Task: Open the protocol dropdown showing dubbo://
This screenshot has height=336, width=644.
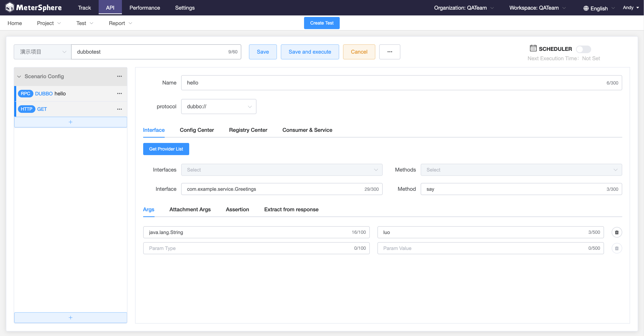Action: click(219, 106)
